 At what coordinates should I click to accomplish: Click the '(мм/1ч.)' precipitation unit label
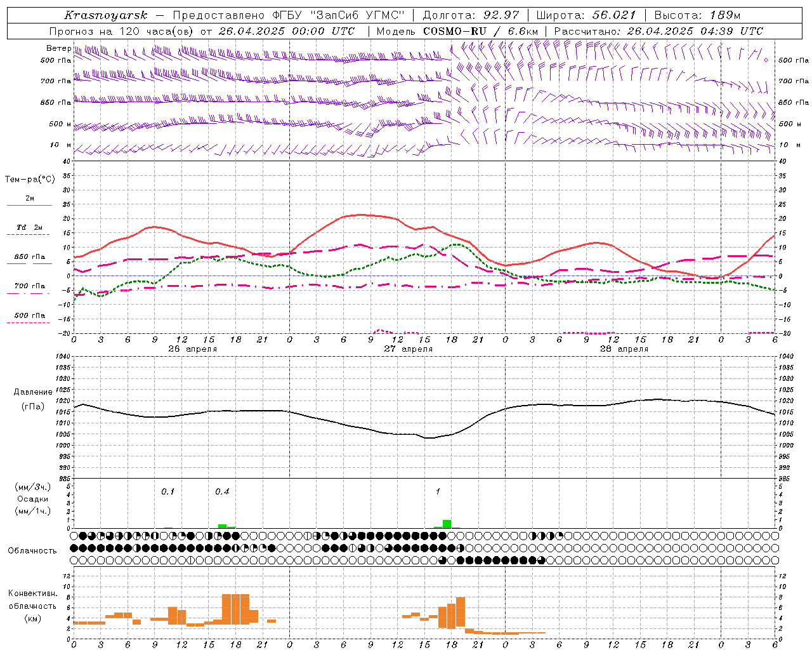point(32,511)
